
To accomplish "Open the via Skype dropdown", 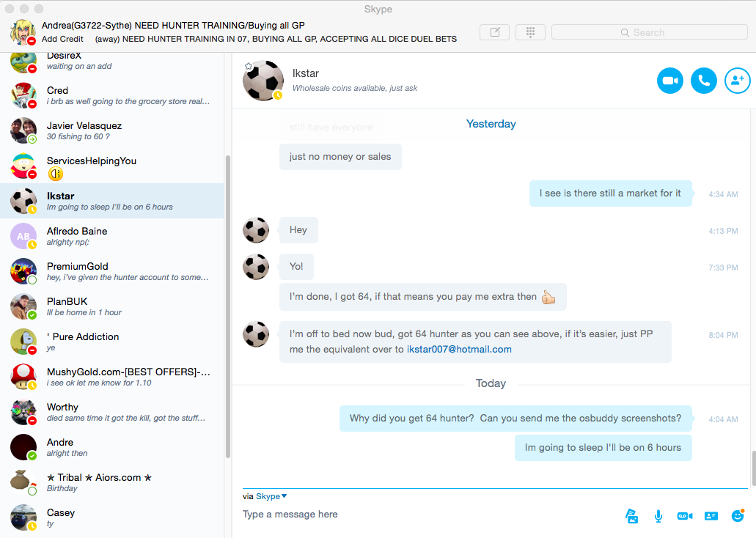I will (271, 496).
